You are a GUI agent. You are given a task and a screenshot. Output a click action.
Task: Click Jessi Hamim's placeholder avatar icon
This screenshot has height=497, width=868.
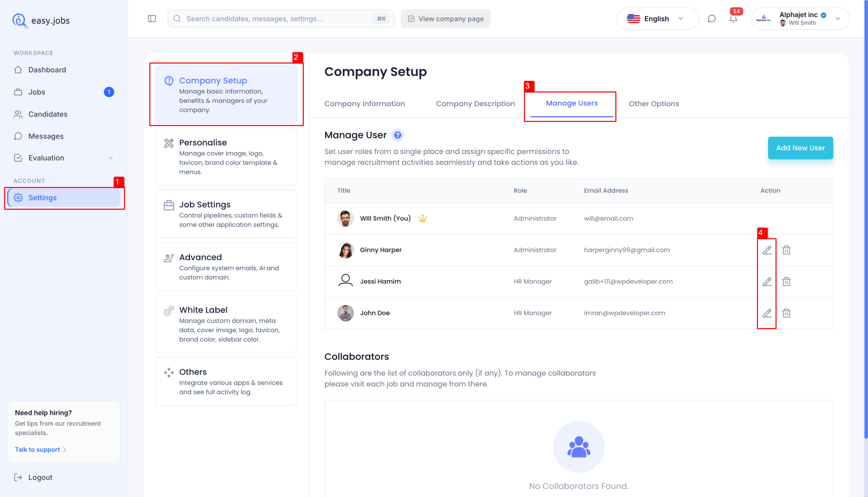point(346,281)
